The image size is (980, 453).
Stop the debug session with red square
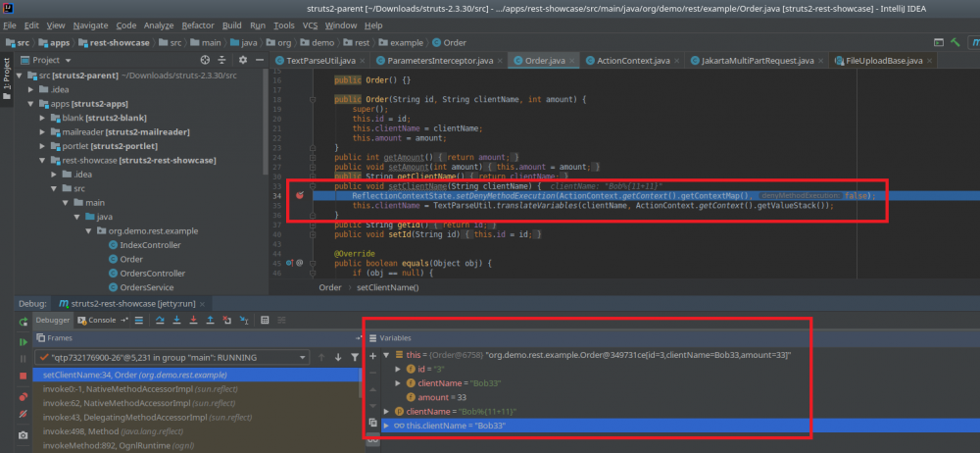[x=23, y=376]
